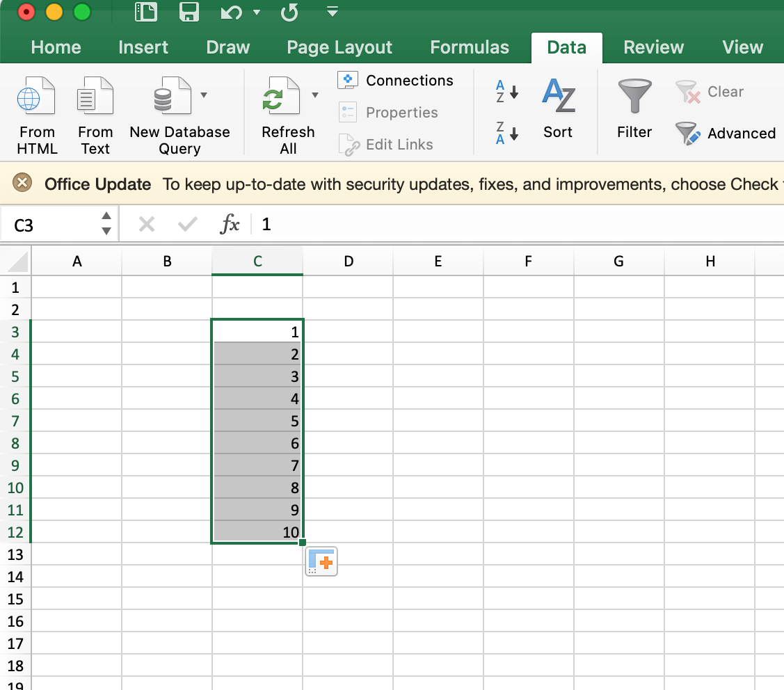Switch to the View tab
This screenshot has width=784, height=690.
742,47
